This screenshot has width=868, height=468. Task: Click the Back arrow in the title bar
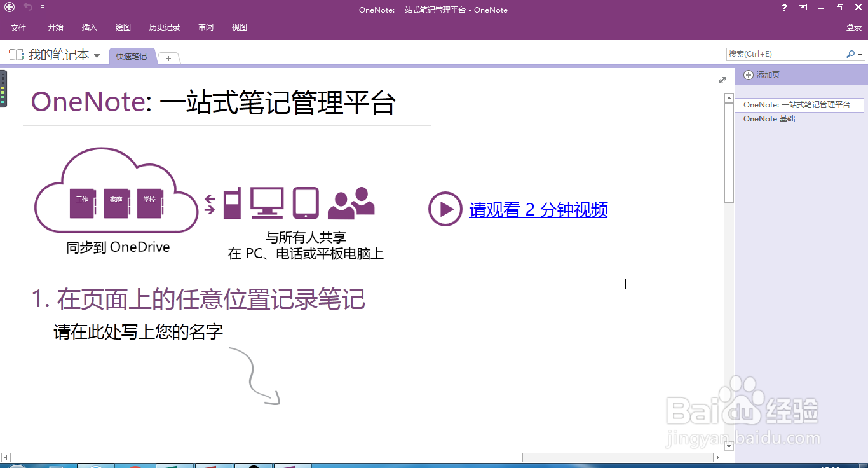coord(10,8)
